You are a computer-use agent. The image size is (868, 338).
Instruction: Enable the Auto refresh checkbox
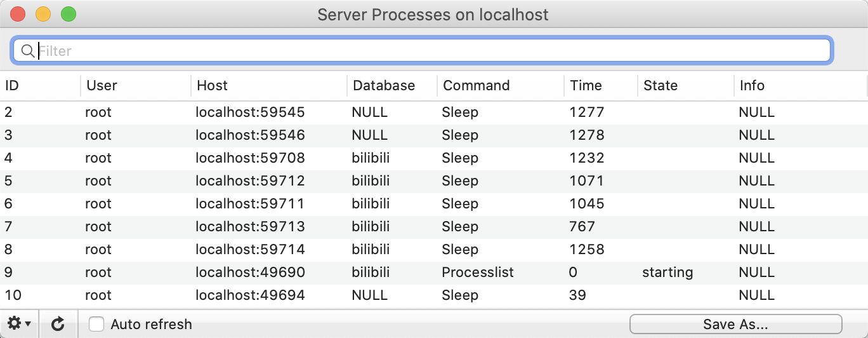tap(96, 324)
